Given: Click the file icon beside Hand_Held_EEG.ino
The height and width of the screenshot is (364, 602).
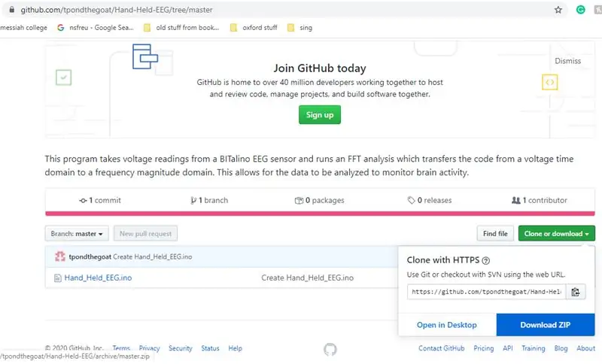Looking at the screenshot, I should point(58,278).
